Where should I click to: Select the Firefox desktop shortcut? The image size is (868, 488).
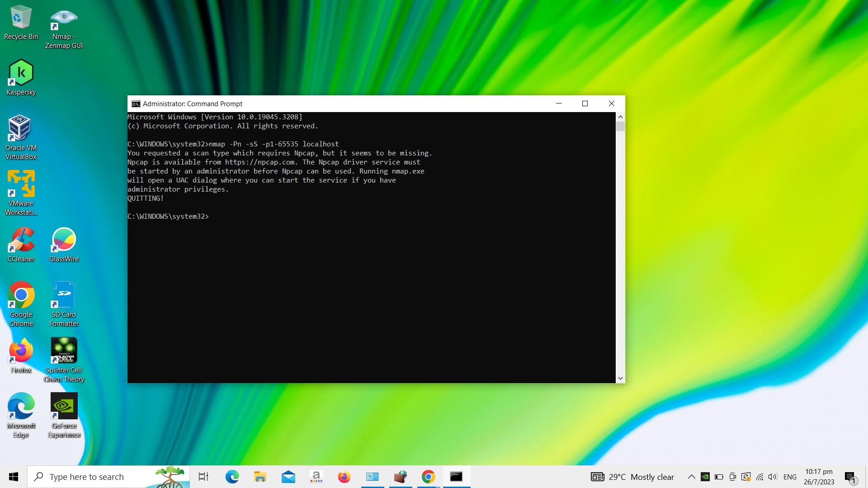21,356
